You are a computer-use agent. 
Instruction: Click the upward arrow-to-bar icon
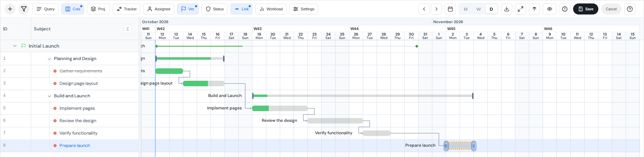(x=534, y=9)
